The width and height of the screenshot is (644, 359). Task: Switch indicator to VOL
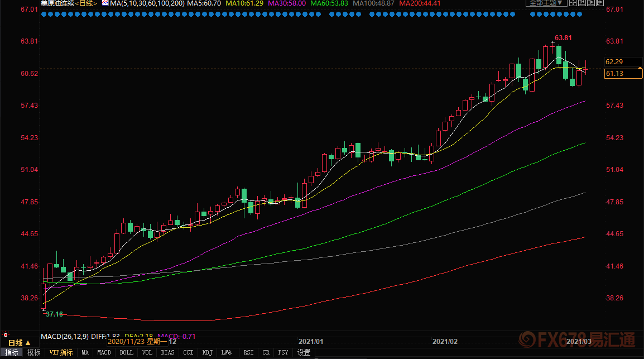pos(147,352)
